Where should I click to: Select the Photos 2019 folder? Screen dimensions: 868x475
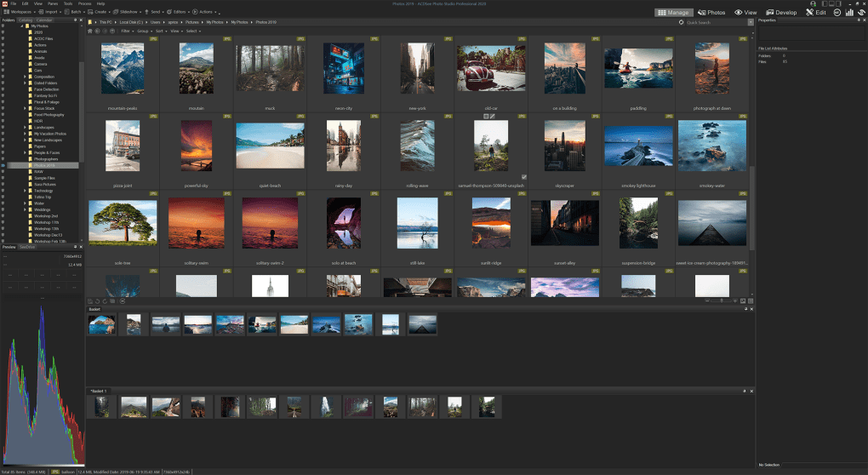click(x=44, y=165)
